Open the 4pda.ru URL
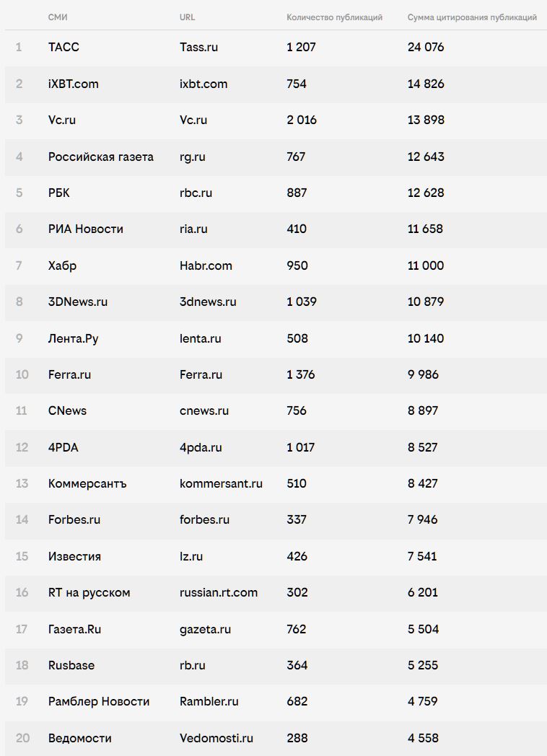Image resolution: width=547 pixels, height=756 pixels. pos(201,447)
